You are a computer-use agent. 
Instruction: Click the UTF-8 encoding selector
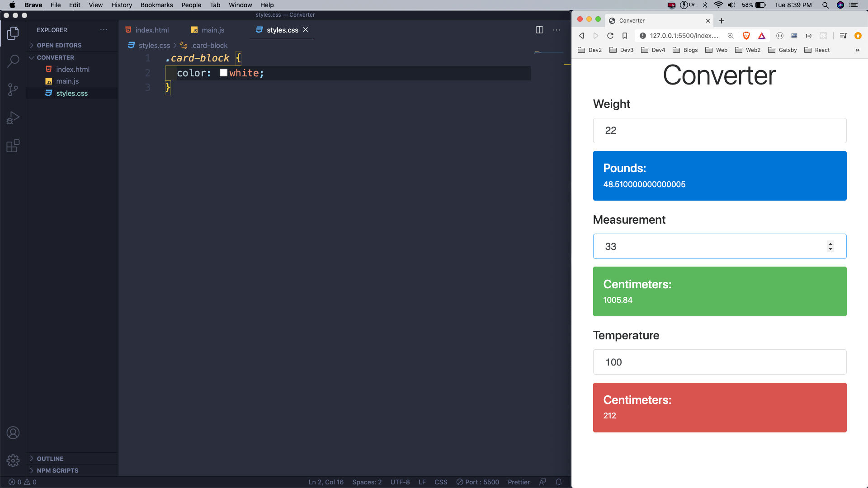400,482
